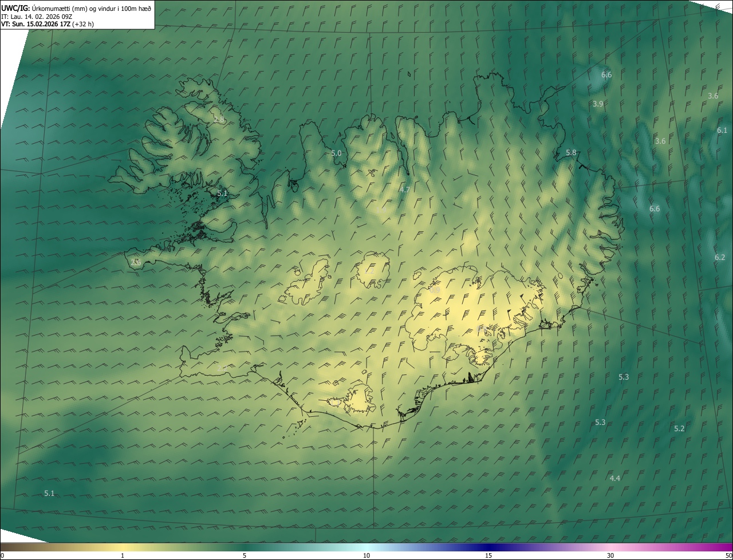Click the '15' tick on the color scale

488,555
